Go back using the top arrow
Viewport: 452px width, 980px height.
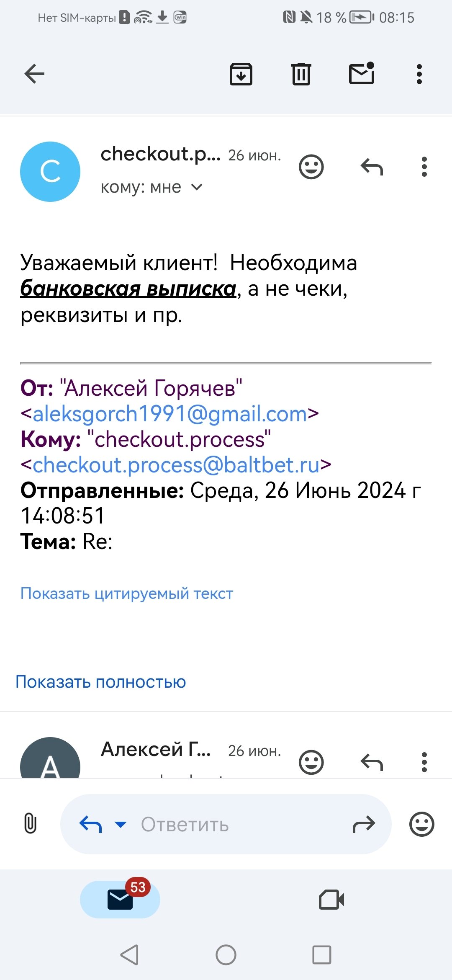[x=34, y=74]
